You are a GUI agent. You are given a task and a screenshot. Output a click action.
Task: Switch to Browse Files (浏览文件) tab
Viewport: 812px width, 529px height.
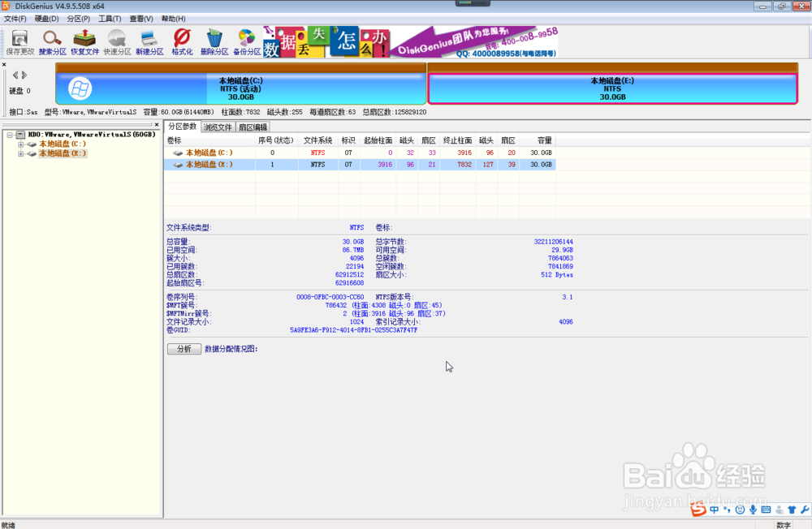218,127
